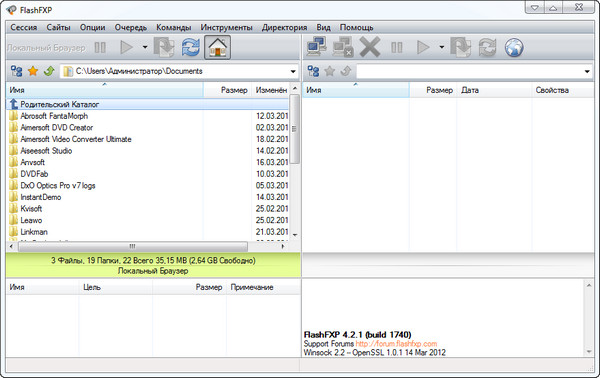Click the local transfer queue icon
Image resolution: width=600 pixels, height=378 pixels.
point(164,47)
